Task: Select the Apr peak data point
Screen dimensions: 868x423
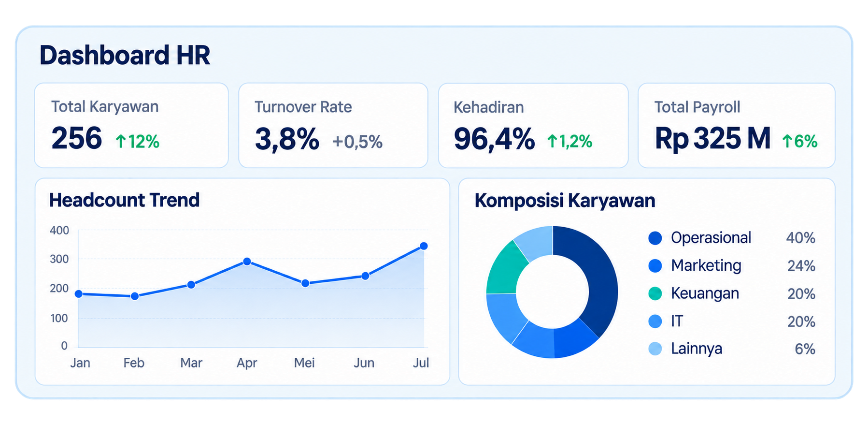Action: (247, 262)
